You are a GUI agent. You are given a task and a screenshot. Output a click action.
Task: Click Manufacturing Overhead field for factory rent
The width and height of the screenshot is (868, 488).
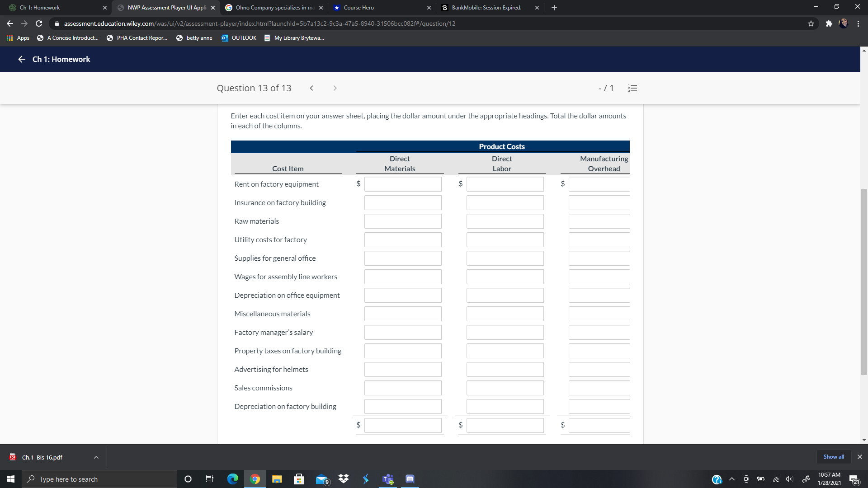pyautogui.click(x=599, y=184)
